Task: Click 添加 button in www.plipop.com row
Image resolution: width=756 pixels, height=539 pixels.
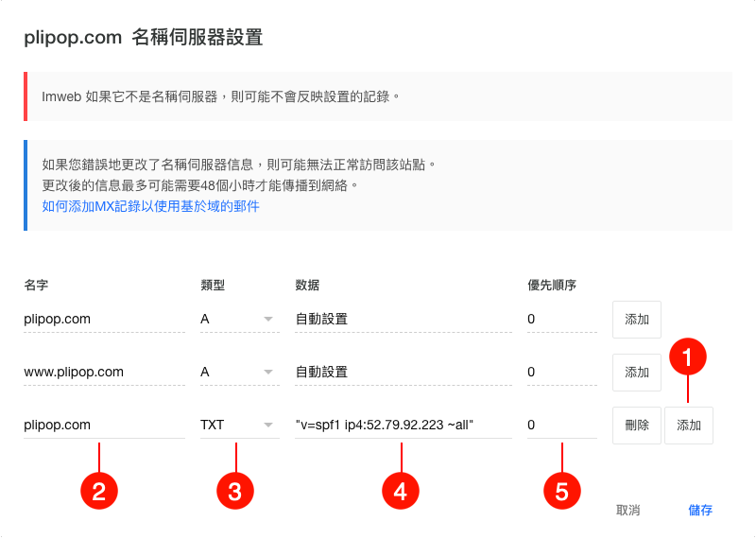Action: point(636,373)
